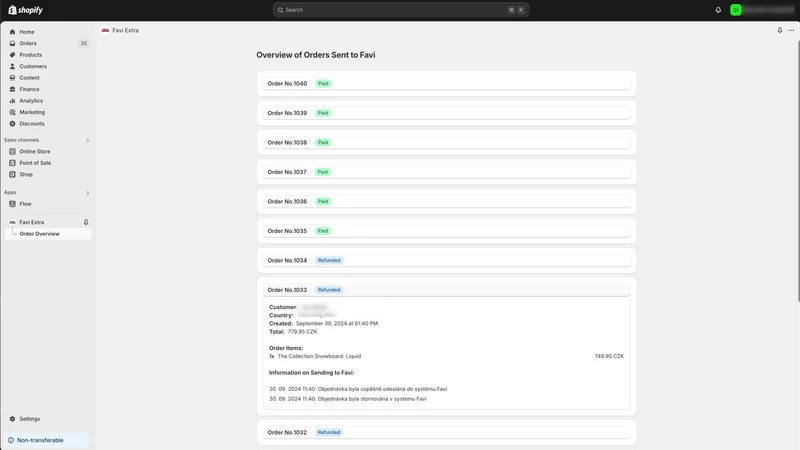This screenshot has height=450, width=800.
Task: Open Home in the sidebar
Action: point(27,32)
